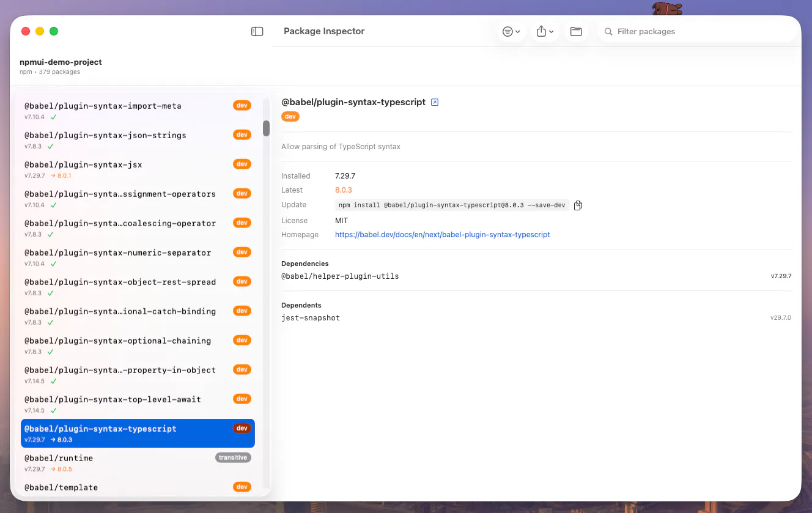Open the share menu dropdown
Viewport: 812px width, 513px height.
pos(545,31)
